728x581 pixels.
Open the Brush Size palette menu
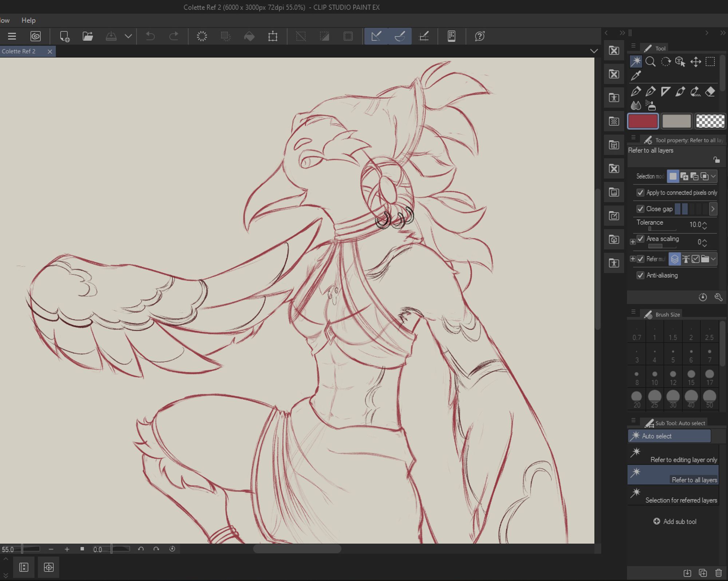633,312
